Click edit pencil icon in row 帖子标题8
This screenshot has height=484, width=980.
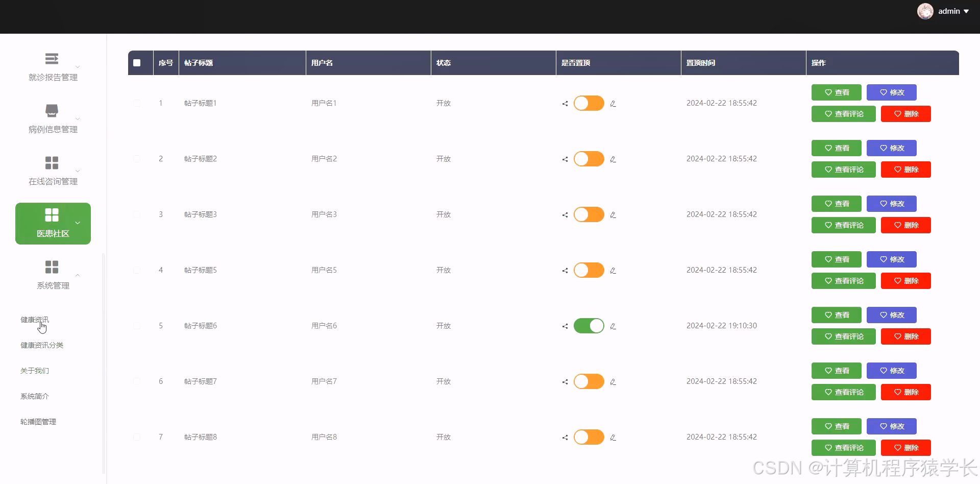click(x=613, y=438)
